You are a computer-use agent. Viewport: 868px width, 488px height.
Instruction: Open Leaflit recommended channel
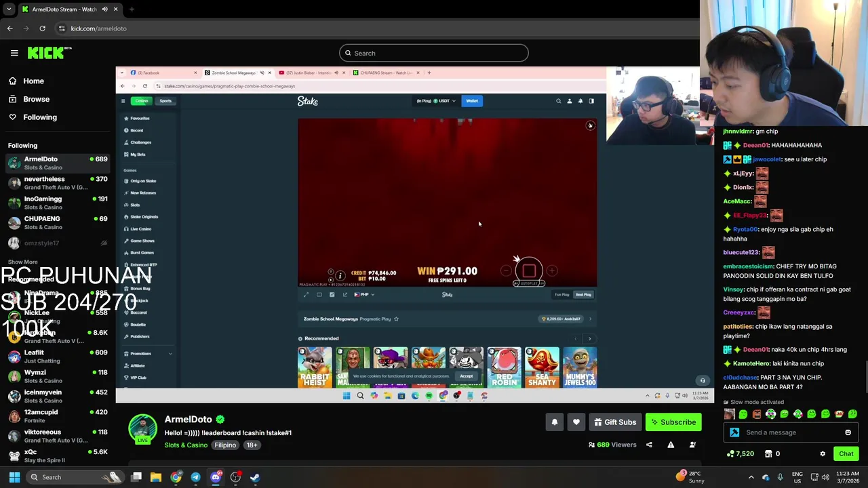[x=58, y=357]
